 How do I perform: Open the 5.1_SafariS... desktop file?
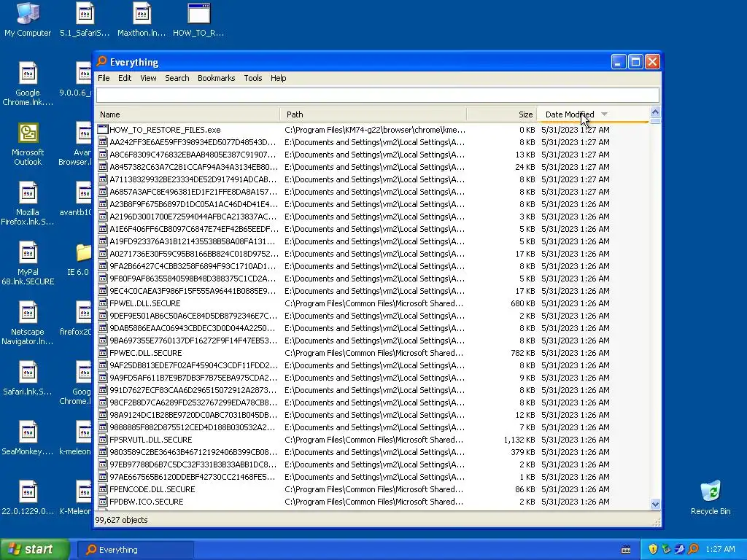(85, 19)
